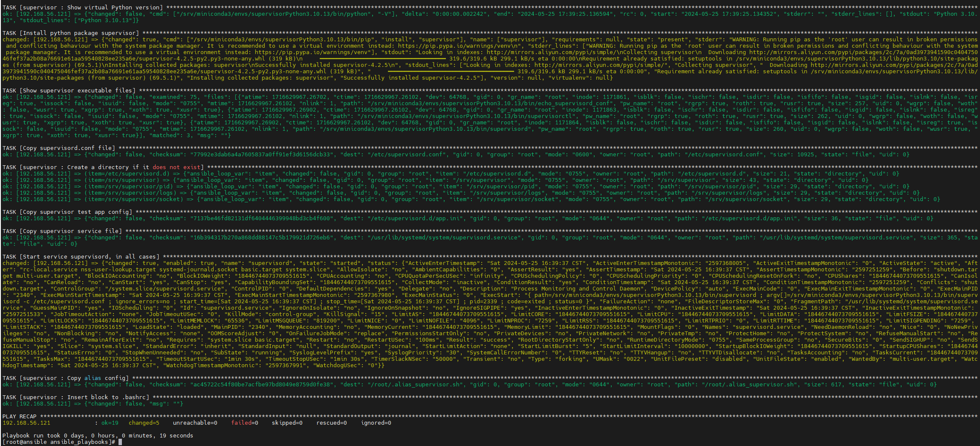Click the checksum starting '77992e3dab6a4a' in the supervisord.conf result
Image resolution: width=980 pixels, height=446 pixels.
tap(262, 154)
